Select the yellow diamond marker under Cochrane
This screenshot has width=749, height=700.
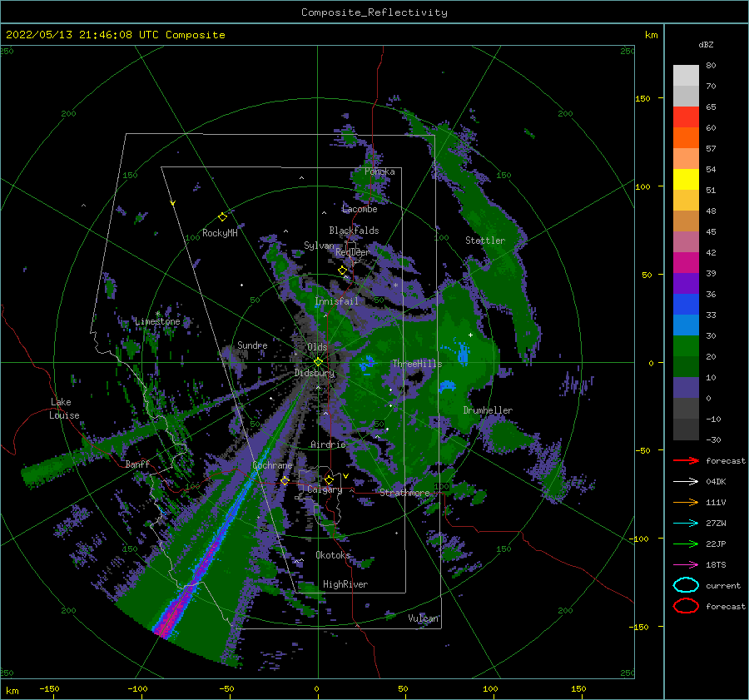tap(285, 480)
